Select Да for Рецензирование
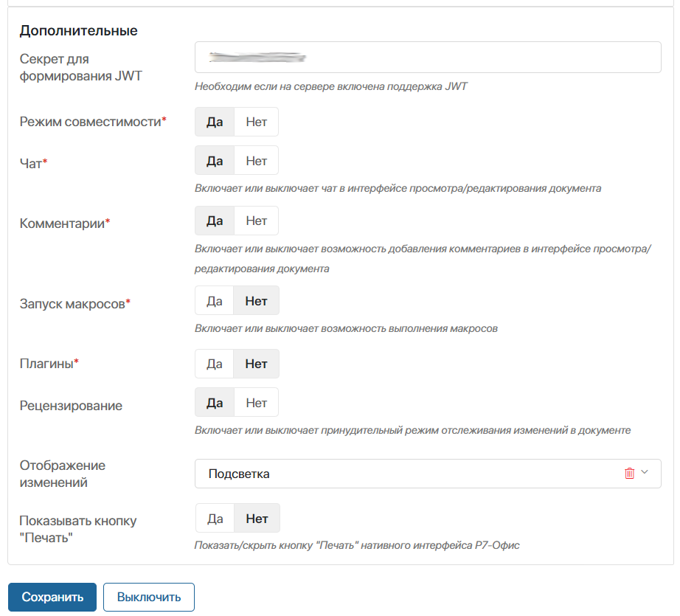The width and height of the screenshot is (680, 616). tap(215, 403)
